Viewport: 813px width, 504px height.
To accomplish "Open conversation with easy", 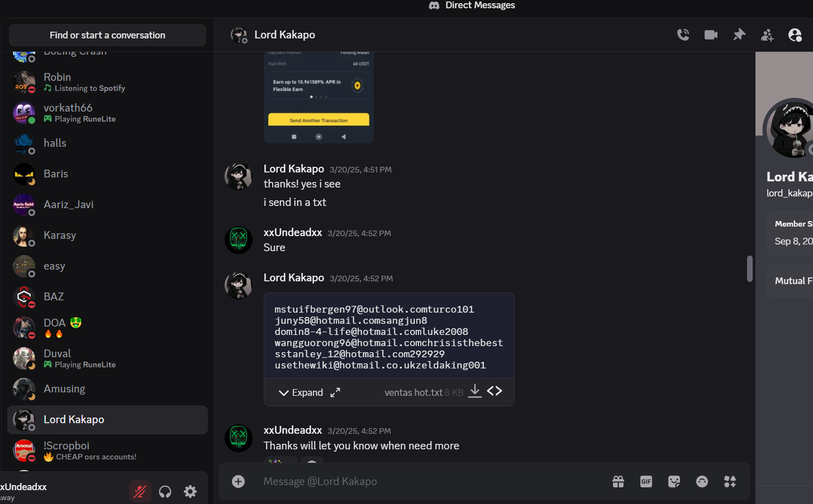I will tap(107, 266).
